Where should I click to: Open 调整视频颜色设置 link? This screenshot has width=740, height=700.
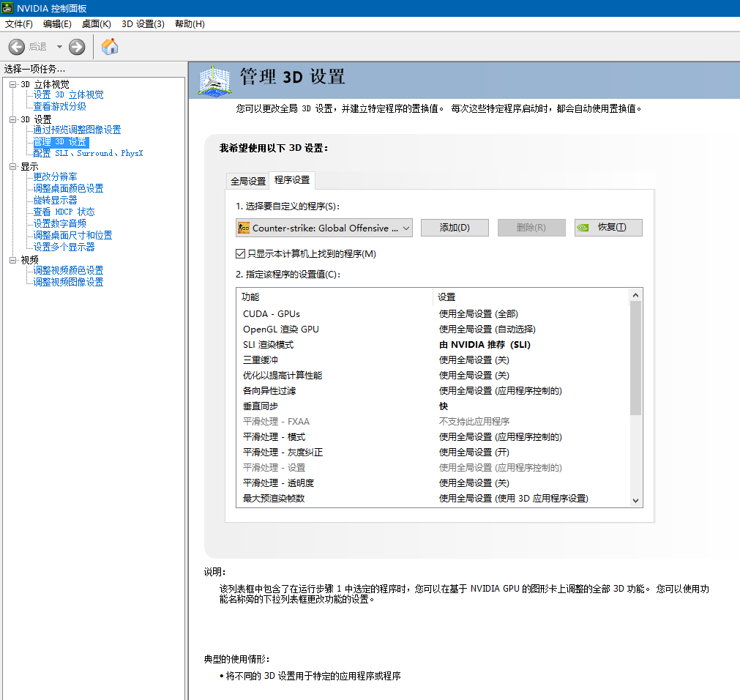pyautogui.click(x=68, y=270)
